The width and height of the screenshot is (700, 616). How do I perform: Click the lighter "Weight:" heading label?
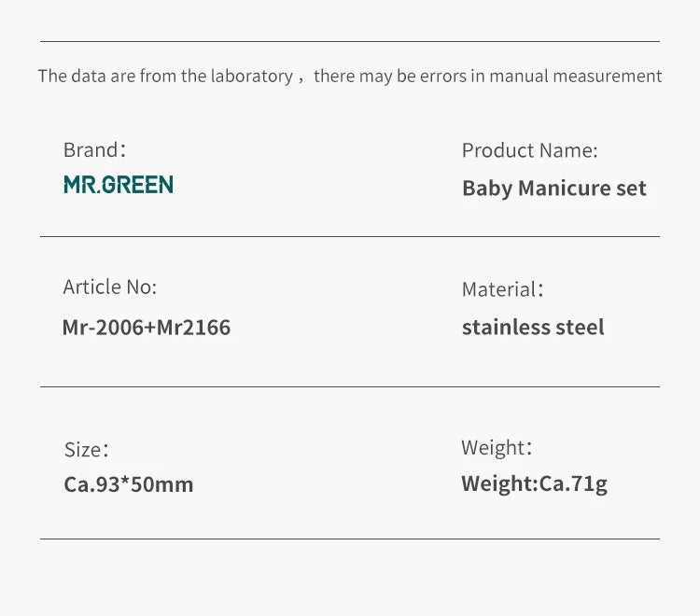[496, 448]
